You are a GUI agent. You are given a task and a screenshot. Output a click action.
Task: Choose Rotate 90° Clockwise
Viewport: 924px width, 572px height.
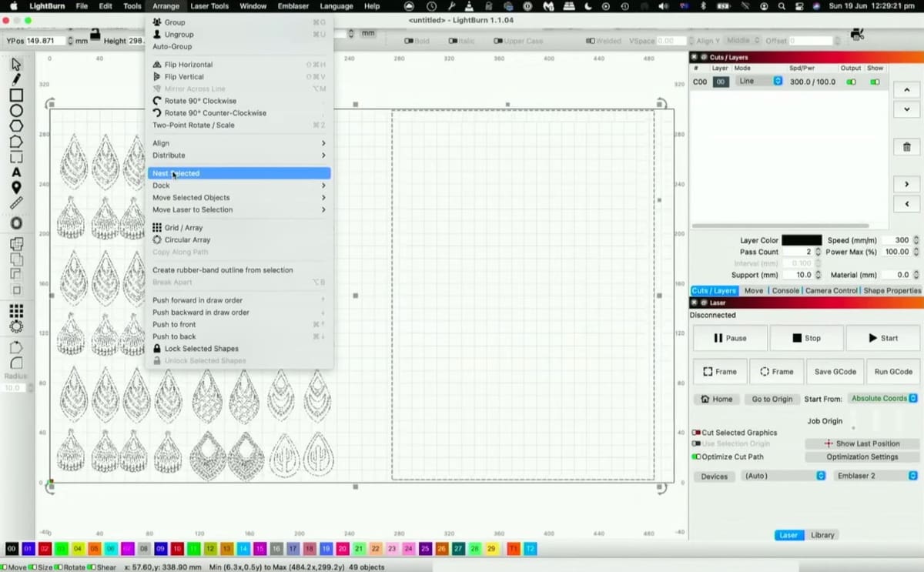pyautogui.click(x=239, y=101)
